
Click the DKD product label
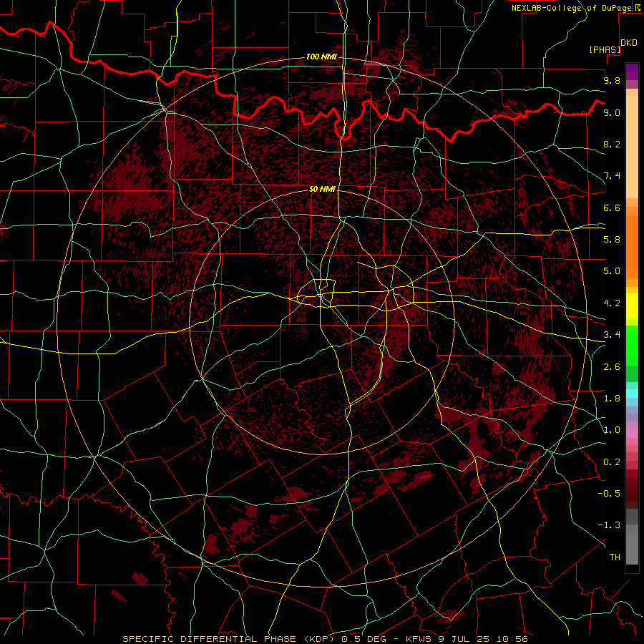point(629,43)
